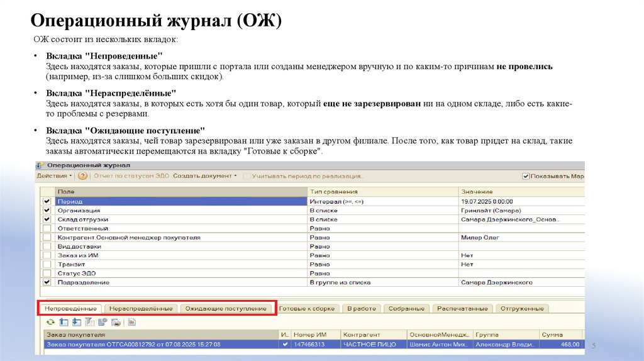Screen dimensions: 644x361
Task: Toggle the Период filter checkbox
Action: pos(47,201)
